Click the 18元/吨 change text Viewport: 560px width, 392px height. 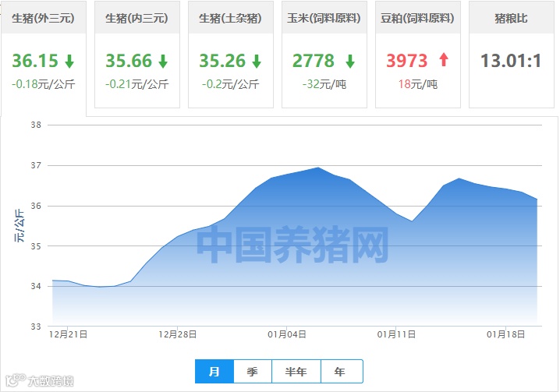click(417, 84)
